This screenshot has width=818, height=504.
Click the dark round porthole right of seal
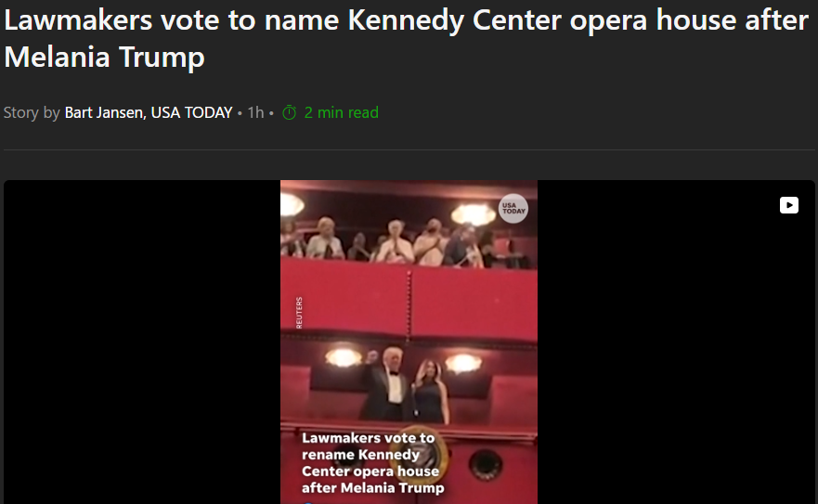[486, 463]
